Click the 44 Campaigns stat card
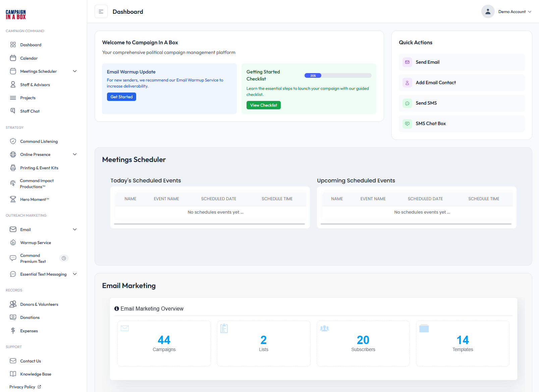 tap(164, 343)
